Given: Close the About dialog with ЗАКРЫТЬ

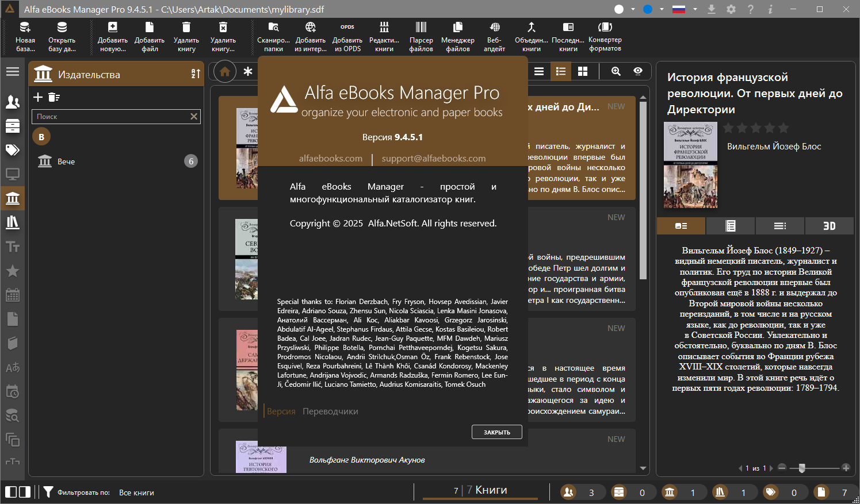Looking at the screenshot, I should pos(497,432).
